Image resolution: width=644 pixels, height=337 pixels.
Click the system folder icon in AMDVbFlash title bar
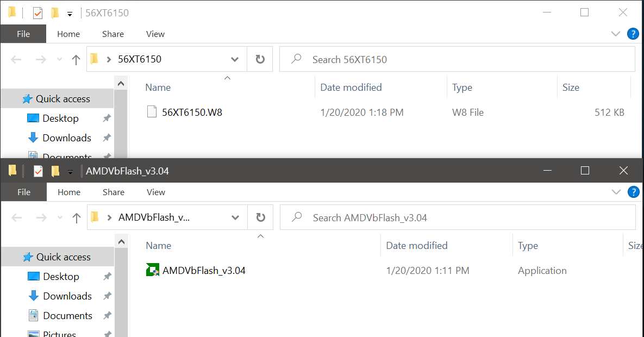point(12,170)
